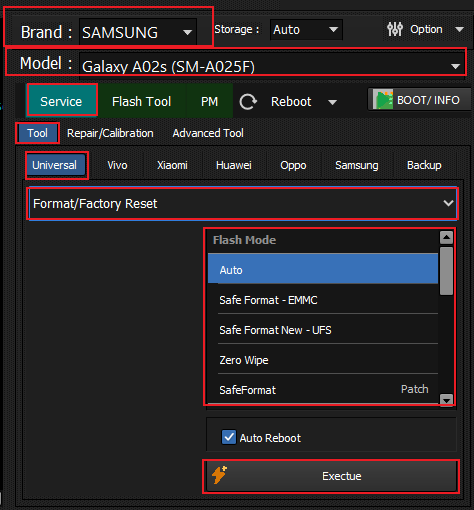Select the Universal brand tab
The width and height of the screenshot is (474, 510).
tap(55, 165)
